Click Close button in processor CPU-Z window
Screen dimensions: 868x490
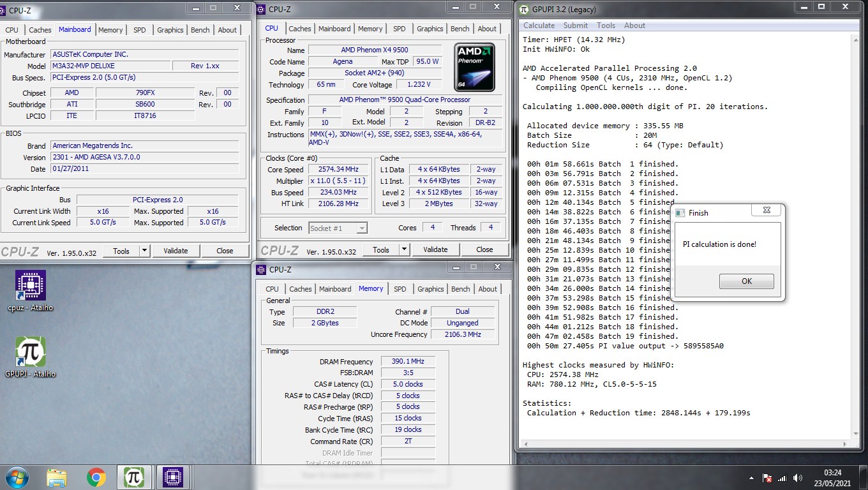[484, 249]
